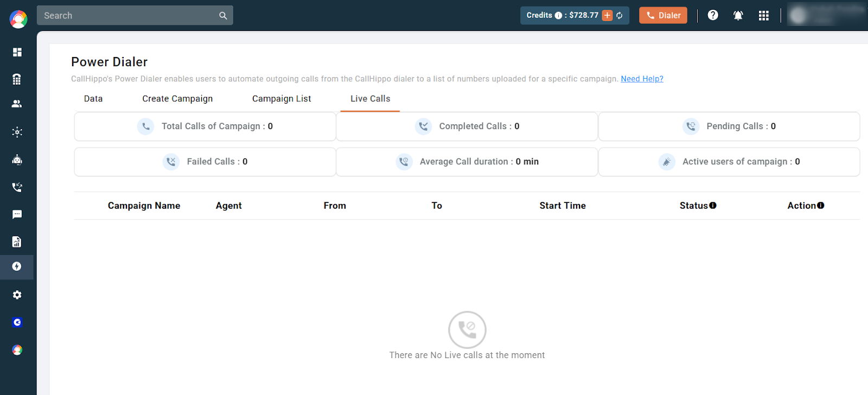Open the blue C app icon in sidebar
Image resolution: width=868 pixels, height=395 pixels.
[17, 322]
